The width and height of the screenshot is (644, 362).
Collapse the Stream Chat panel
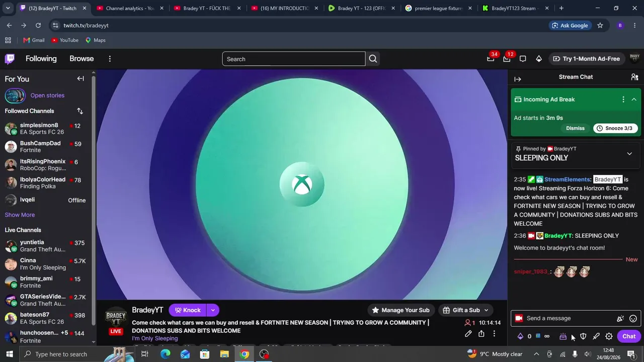pyautogui.click(x=518, y=79)
